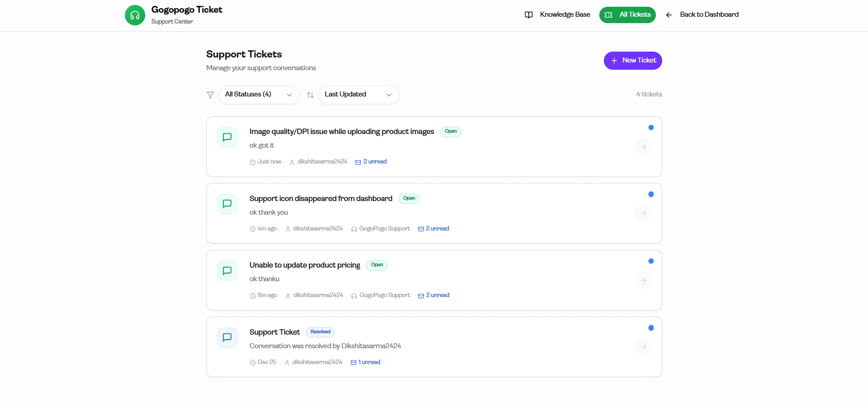Image resolution: width=868 pixels, height=408 pixels.
Task: Open arrow on Unable to update product pricing
Action: 644,280
